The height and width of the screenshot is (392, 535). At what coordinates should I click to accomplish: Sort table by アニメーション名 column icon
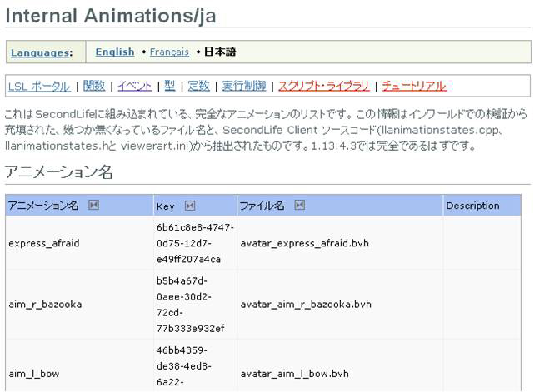pyautogui.click(x=93, y=206)
